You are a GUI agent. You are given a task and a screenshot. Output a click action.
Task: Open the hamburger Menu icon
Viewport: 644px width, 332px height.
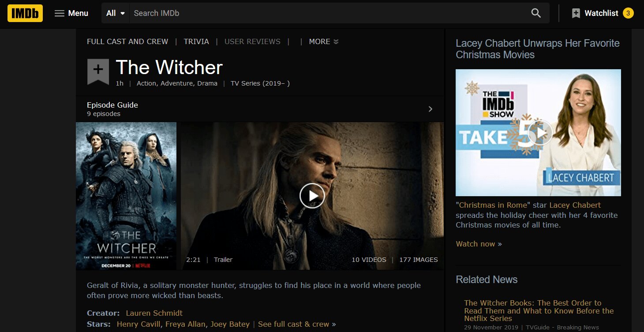click(59, 13)
